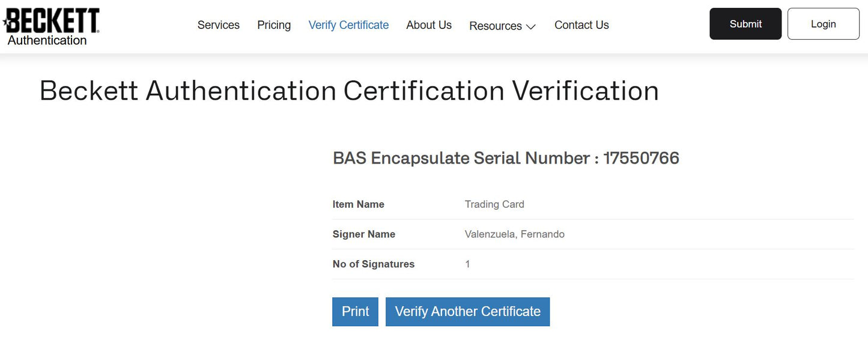Open the Services menu item
Image resolution: width=868 pixels, height=340 pixels.
(219, 25)
